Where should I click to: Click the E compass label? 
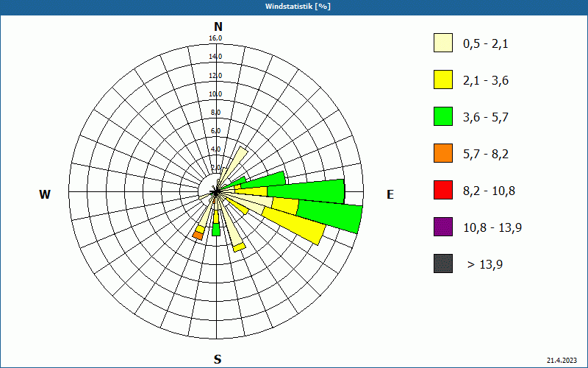pyautogui.click(x=390, y=194)
